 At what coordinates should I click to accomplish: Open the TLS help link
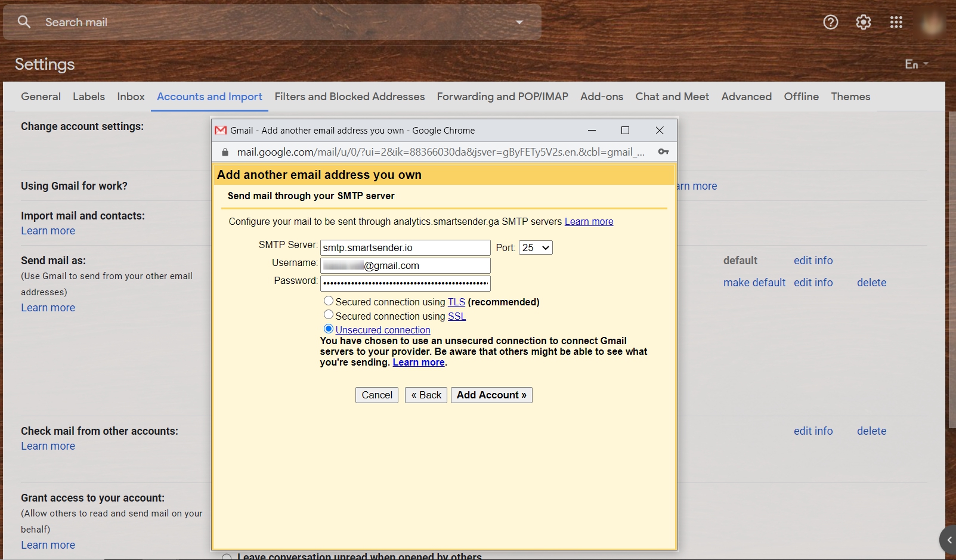click(x=456, y=302)
